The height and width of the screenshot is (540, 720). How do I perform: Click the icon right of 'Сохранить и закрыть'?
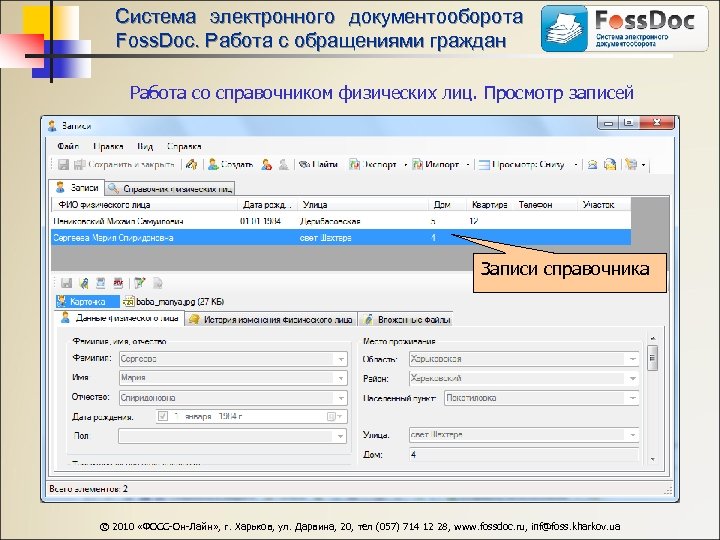click(192, 164)
